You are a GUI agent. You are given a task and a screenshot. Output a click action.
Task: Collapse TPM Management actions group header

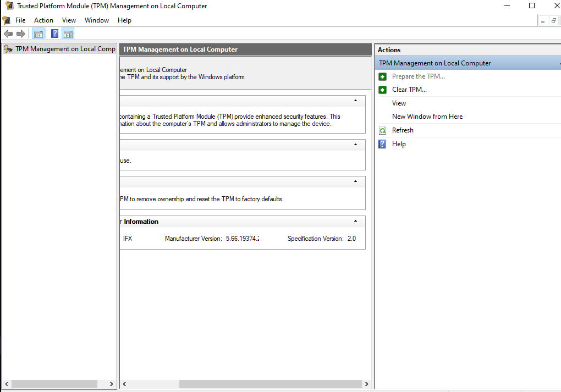click(x=559, y=63)
